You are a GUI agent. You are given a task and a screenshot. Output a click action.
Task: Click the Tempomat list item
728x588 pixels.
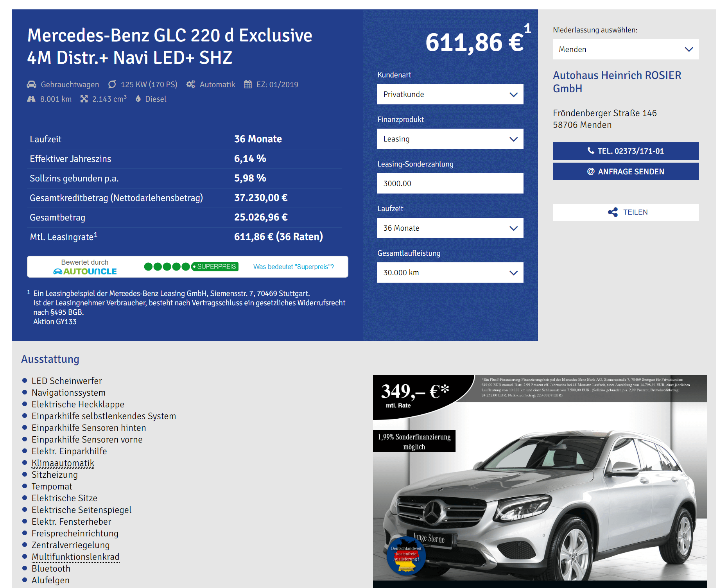(52, 486)
